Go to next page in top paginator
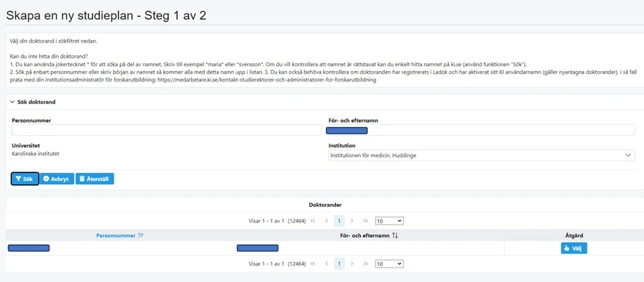644x282 pixels. pyautogui.click(x=352, y=221)
